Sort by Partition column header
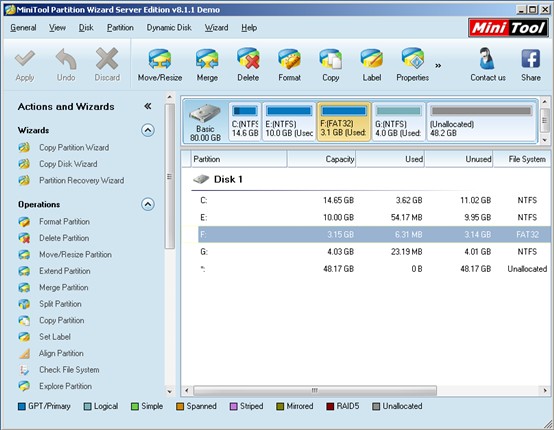Image resolution: width=554 pixels, height=430 pixels. click(239, 159)
